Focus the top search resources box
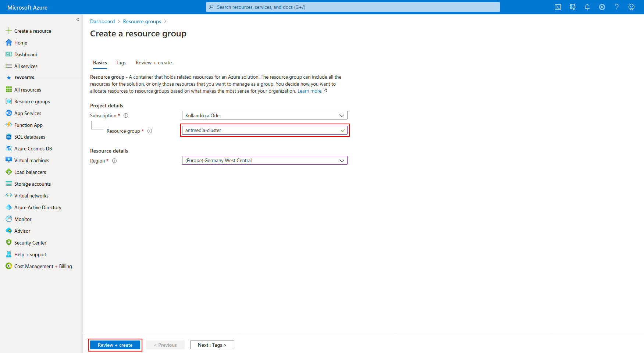This screenshot has height=353, width=644. pos(353,7)
